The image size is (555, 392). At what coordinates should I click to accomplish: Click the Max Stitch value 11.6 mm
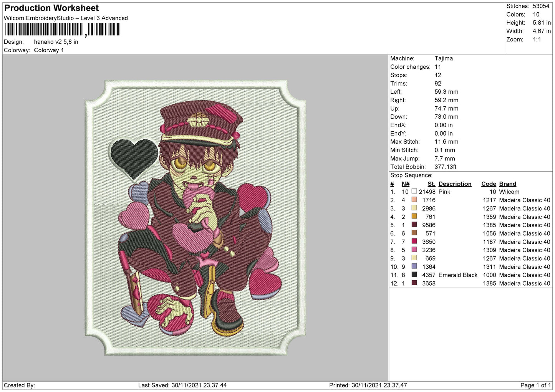(446, 142)
